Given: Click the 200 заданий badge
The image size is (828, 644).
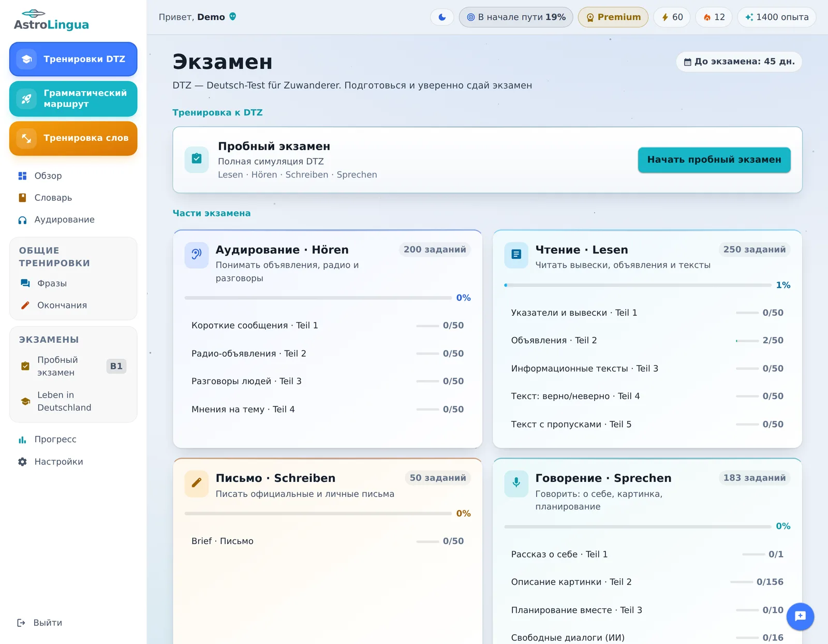Looking at the screenshot, I should click(x=435, y=250).
